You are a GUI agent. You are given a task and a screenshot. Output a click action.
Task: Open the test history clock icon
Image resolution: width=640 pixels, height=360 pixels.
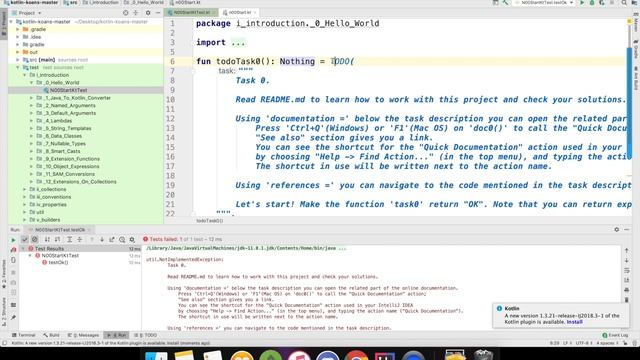pyautogui.click(x=122, y=240)
